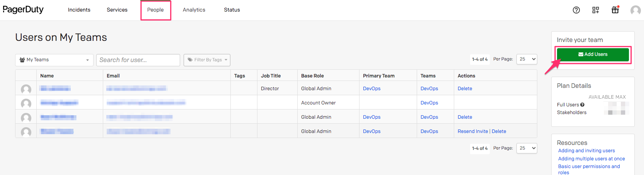Click the Director user's avatar icon
The image size is (644, 175).
[x=26, y=89]
